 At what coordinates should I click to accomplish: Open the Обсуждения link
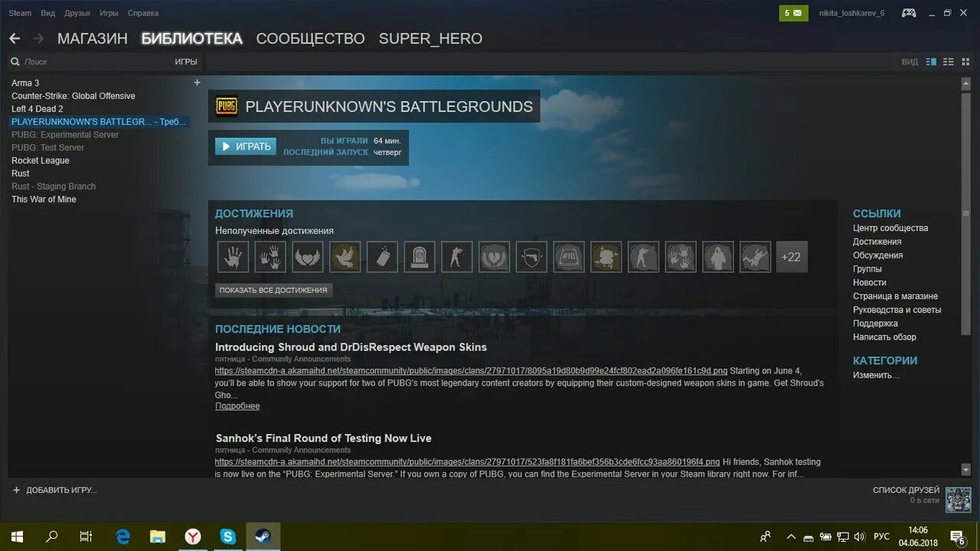[x=878, y=256]
